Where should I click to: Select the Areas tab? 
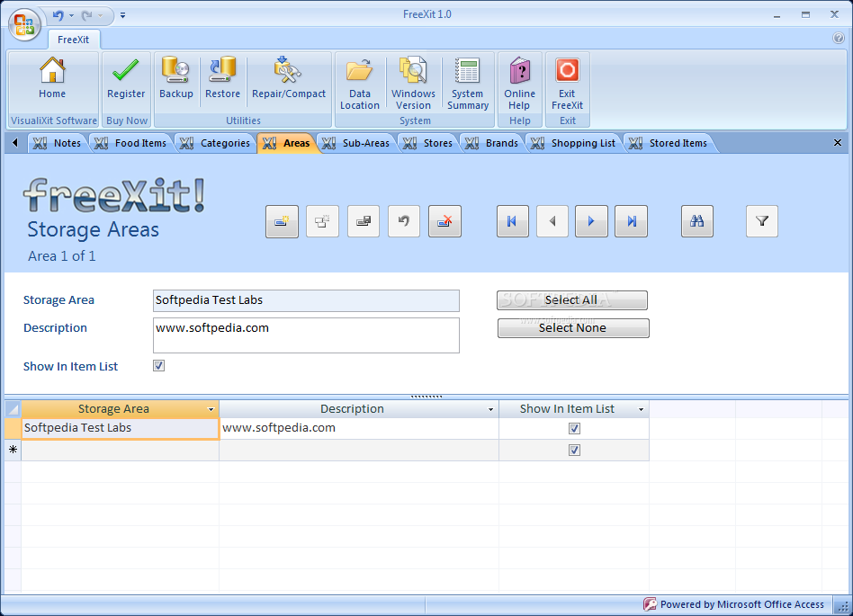[287, 143]
